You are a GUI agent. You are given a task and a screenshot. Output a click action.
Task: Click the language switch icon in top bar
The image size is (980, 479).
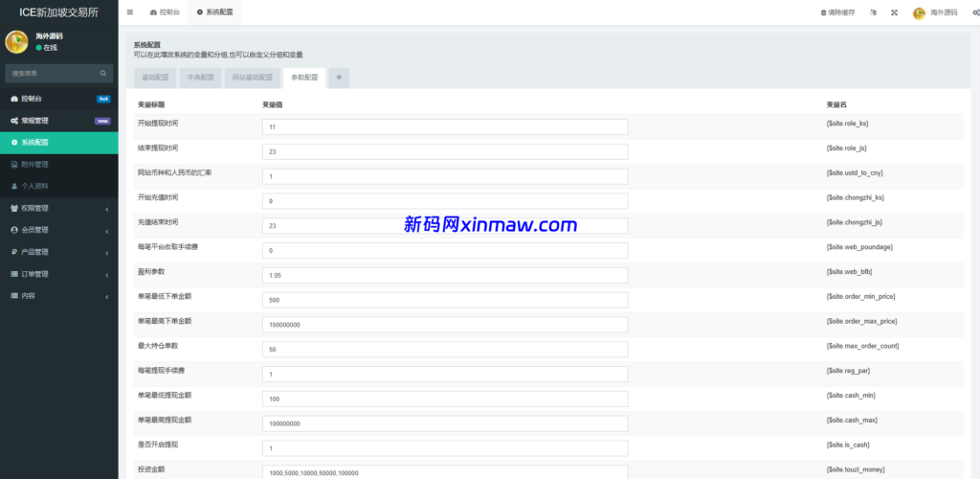tap(873, 12)
